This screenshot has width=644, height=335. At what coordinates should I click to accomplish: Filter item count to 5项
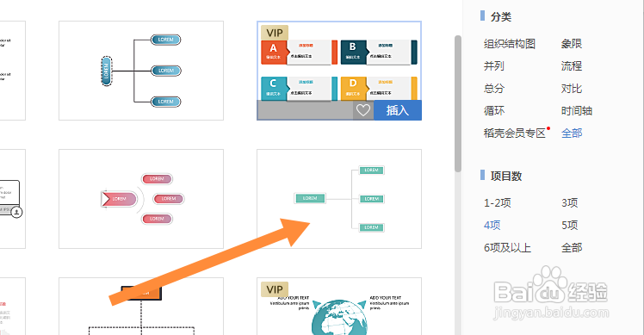[569, 225]
